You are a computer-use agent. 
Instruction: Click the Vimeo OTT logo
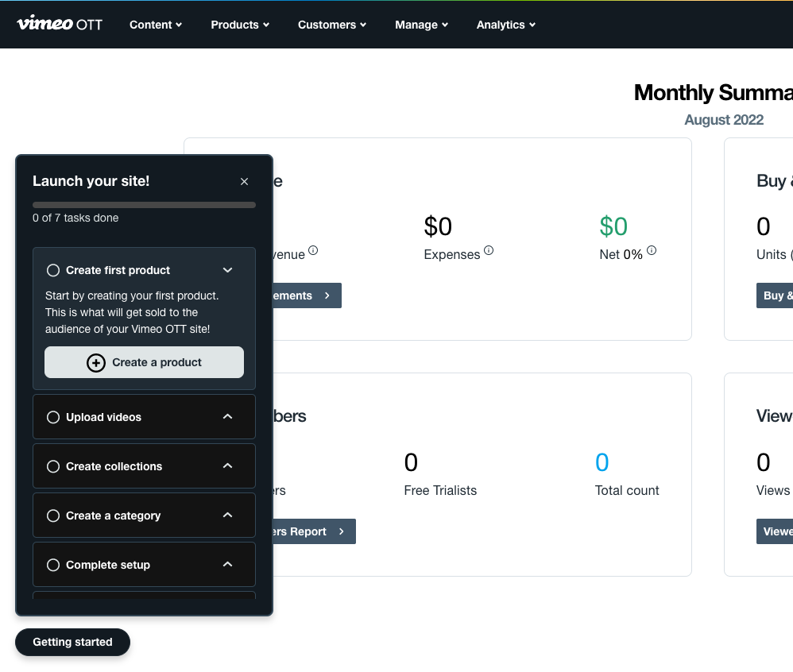[x=60, y=24]
